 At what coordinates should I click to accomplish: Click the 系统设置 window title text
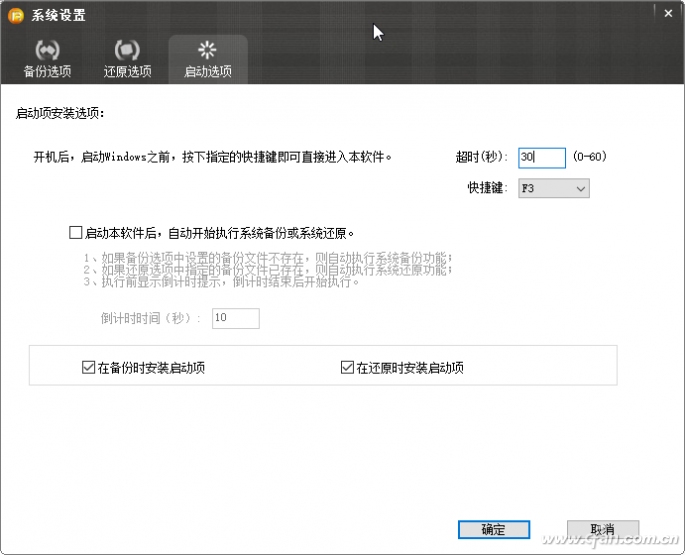pos(59,15)
